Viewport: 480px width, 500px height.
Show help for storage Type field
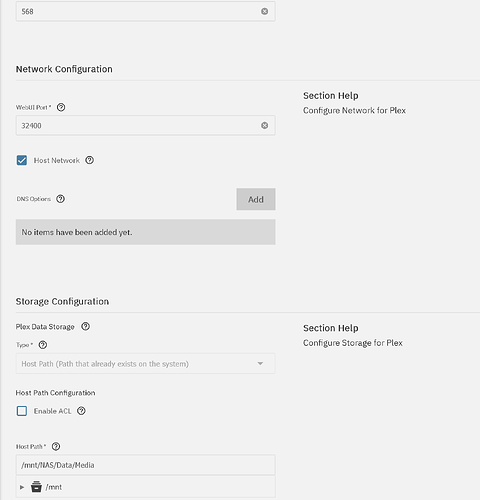coord(43,345)
